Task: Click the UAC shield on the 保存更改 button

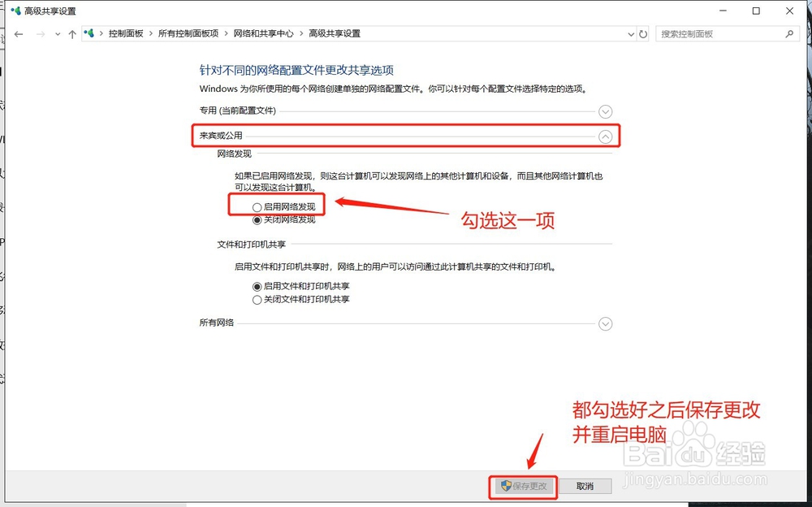Action: 506,486
